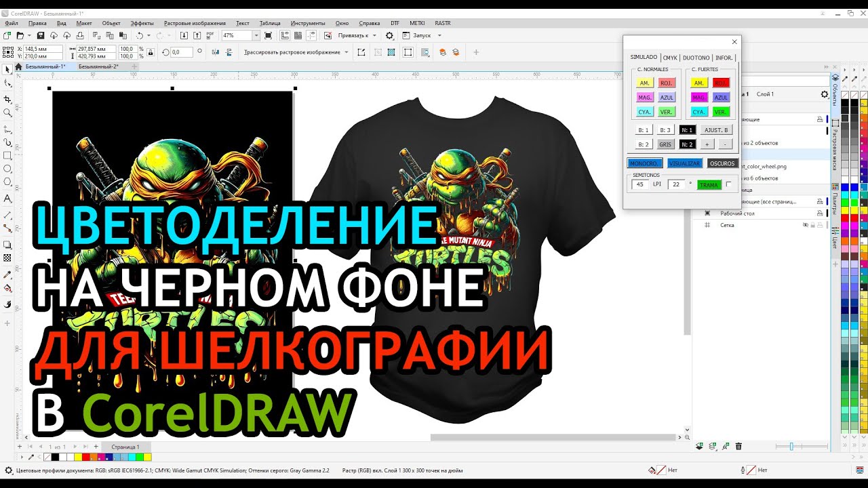Toggle show rulers icon in toolbar
This screenshot has width=868, height=488.
point(284,35)
